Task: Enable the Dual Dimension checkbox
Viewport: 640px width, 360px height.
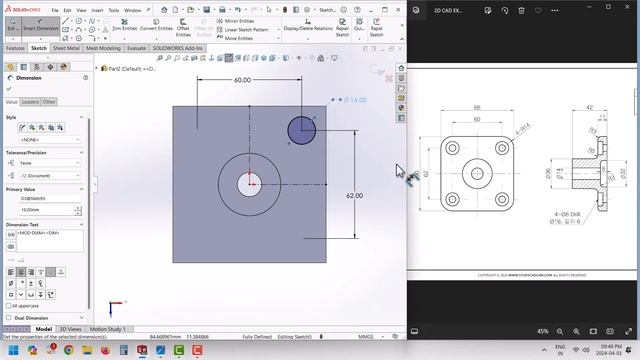Action: (9, 318)
